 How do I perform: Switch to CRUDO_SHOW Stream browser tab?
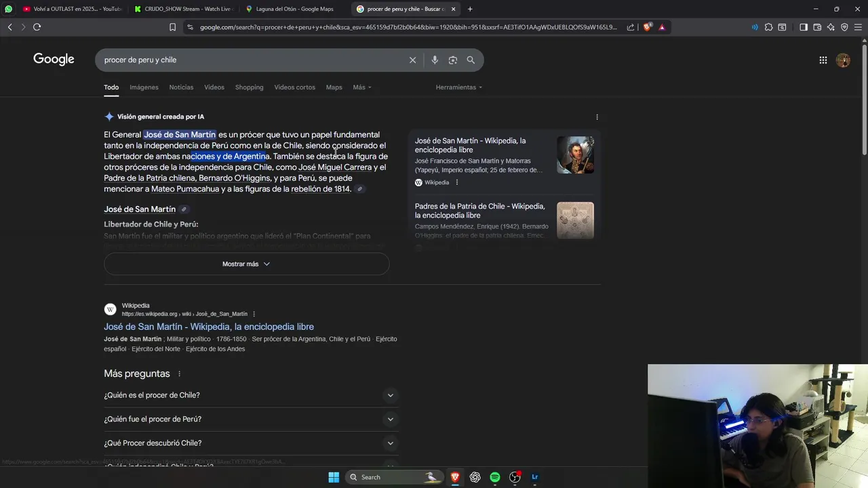[182, 9]
